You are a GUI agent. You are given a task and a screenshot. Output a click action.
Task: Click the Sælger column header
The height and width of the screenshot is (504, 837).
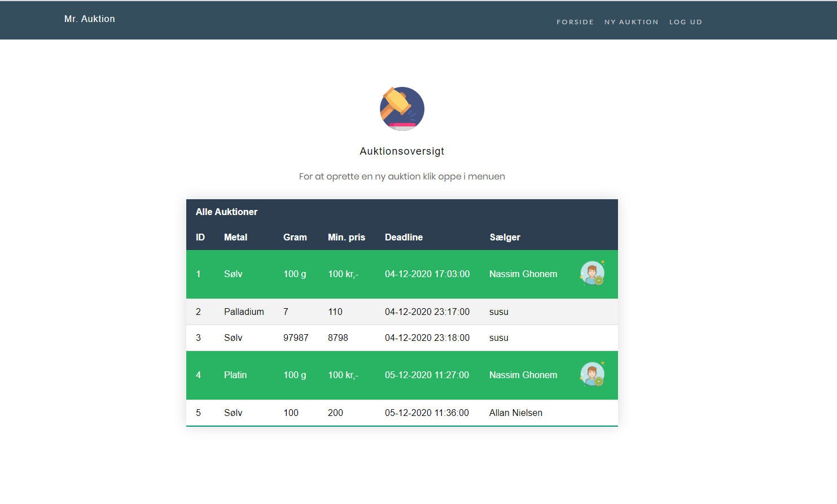click(505, 237)
